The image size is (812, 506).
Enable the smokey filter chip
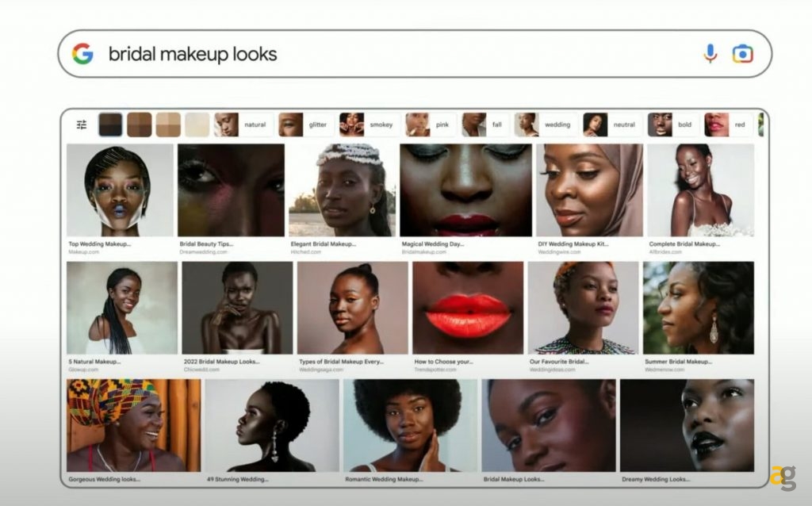[368, 125]
